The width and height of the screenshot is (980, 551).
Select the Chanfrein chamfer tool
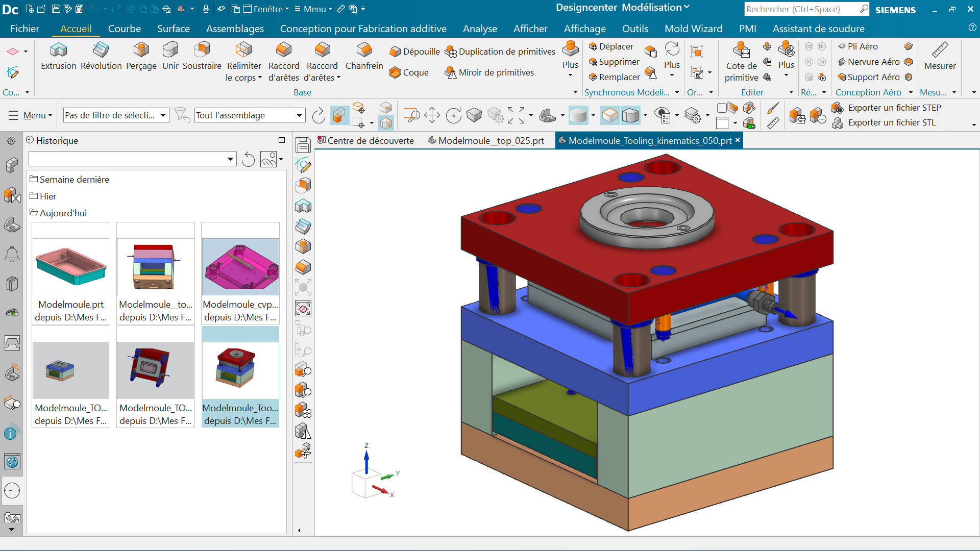[x=364, y=56]
